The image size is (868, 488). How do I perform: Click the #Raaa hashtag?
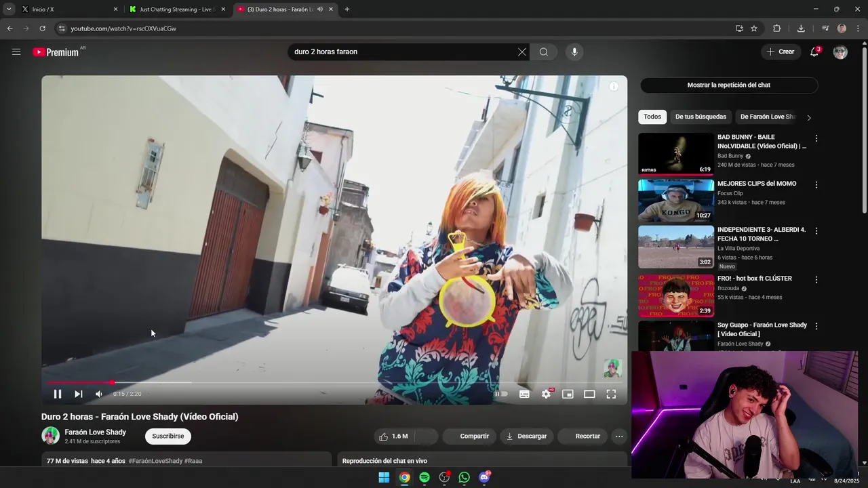[x=193, y=461]
